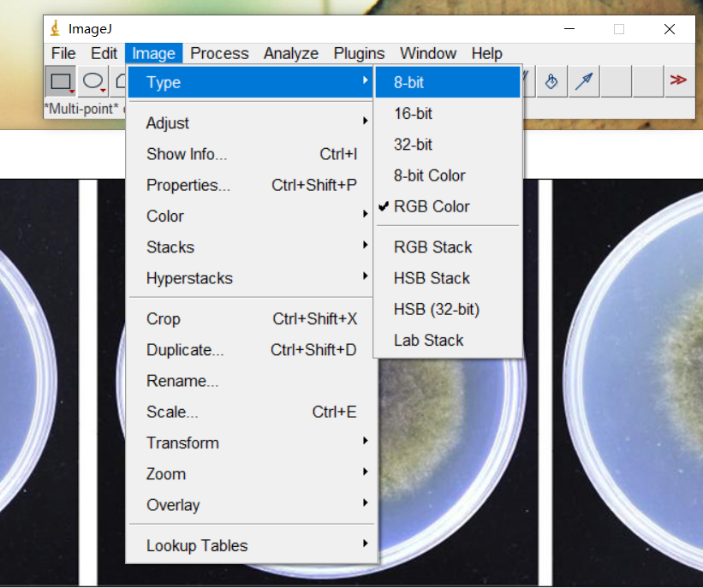Click the ImageJ microscope title icon
703x588 pixels.
56,28
